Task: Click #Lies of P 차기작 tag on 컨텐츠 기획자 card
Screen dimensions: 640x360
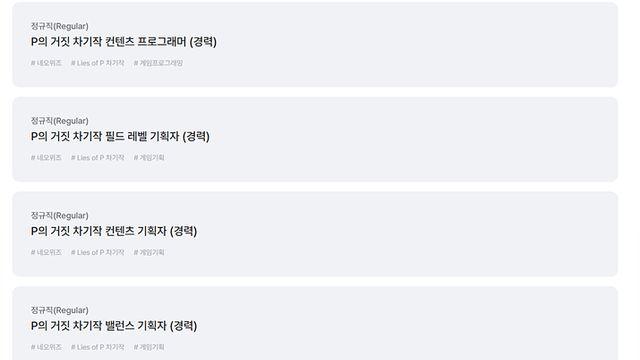Action: tap(98, 252)
